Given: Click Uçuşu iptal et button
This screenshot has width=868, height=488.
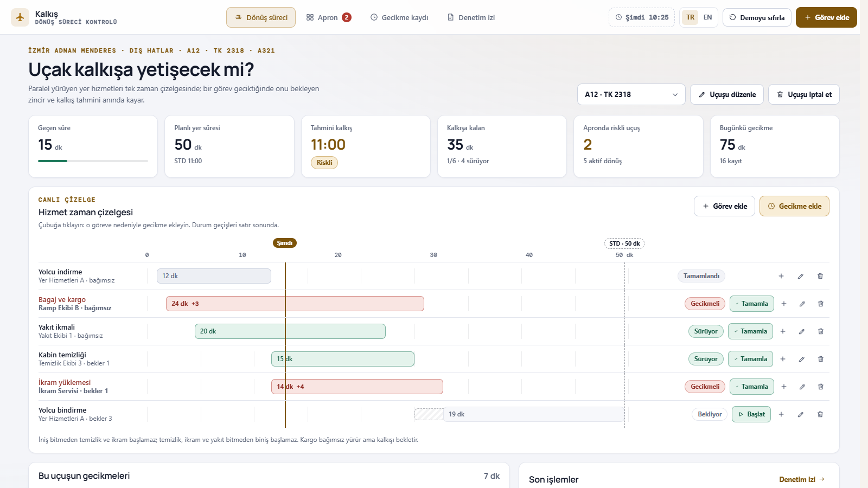Looking at the screenshot, I should (x=804, y=94).
